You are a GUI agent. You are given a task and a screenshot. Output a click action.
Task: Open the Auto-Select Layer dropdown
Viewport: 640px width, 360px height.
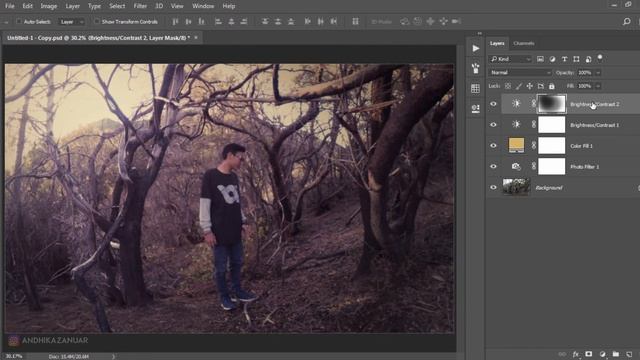click(x=72, y=22)
